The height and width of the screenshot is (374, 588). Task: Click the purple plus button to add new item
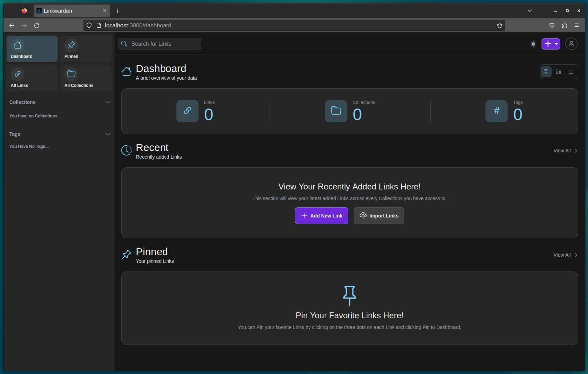pos(547,44)
